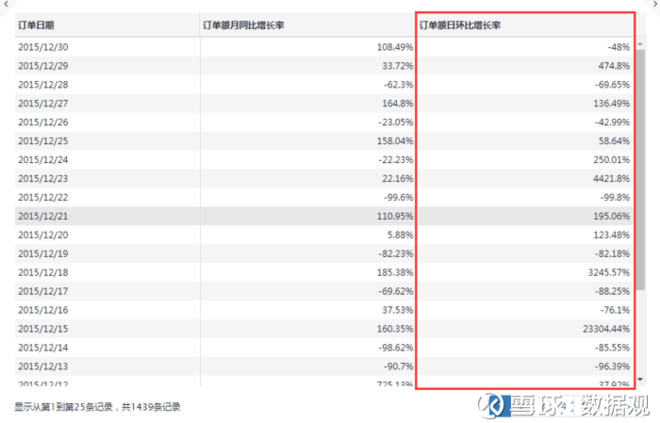The image size is (660, 423).
Task: Select the highlighted date cell 2015/12/21
Action: pos(43,216)
